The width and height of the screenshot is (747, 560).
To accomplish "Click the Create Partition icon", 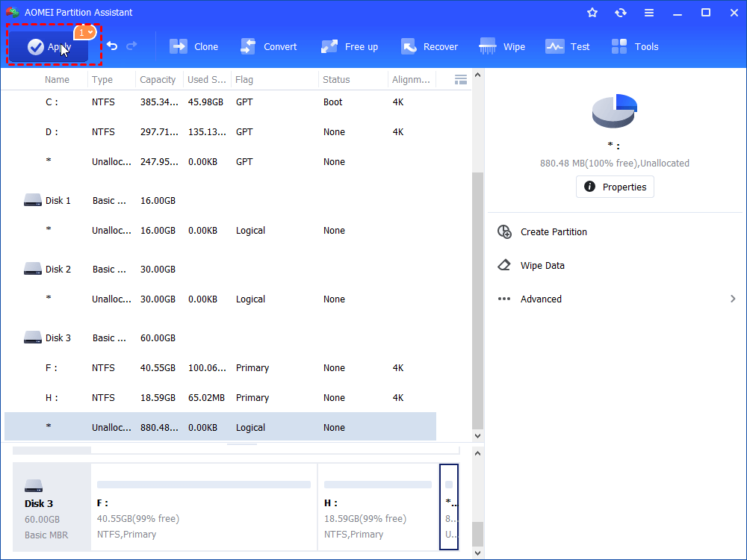I will (504, 232).
